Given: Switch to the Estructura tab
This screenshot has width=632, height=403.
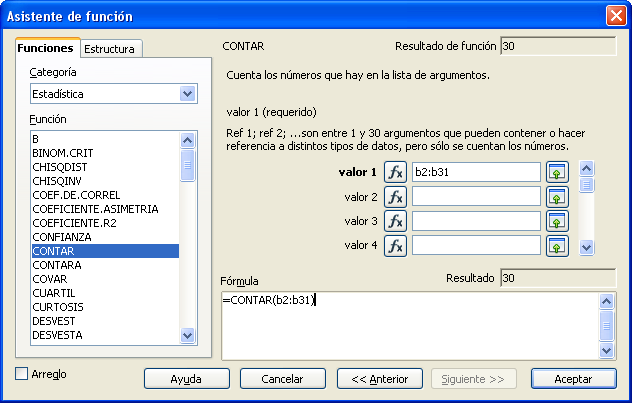Looking at the screenshot, I should click(111, 48).
